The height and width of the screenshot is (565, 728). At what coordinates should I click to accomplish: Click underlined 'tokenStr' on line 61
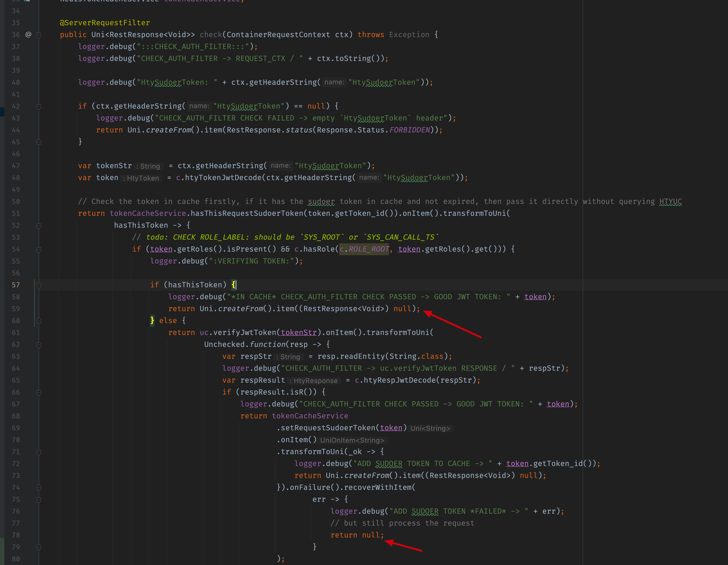click(299, 332)
